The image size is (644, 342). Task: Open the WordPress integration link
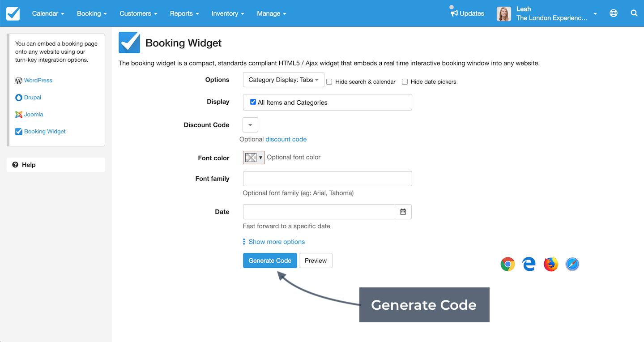pyautogui.click(x=38, y=81)
